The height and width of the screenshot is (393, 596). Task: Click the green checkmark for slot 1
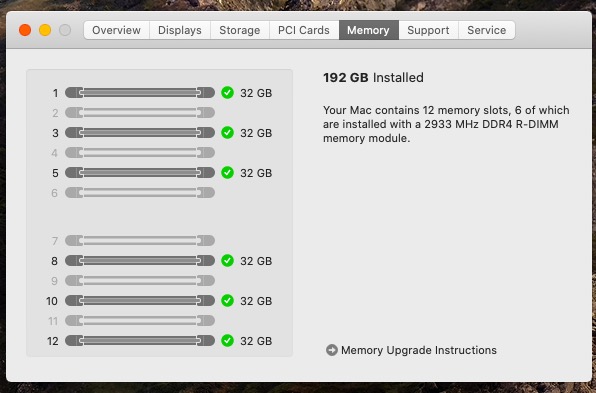coord(227,92)
